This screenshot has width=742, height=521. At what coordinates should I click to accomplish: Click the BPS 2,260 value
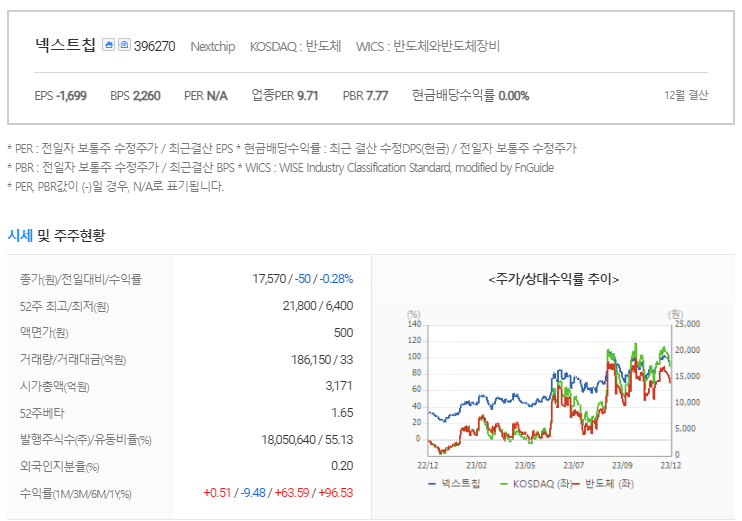(135, 96)
